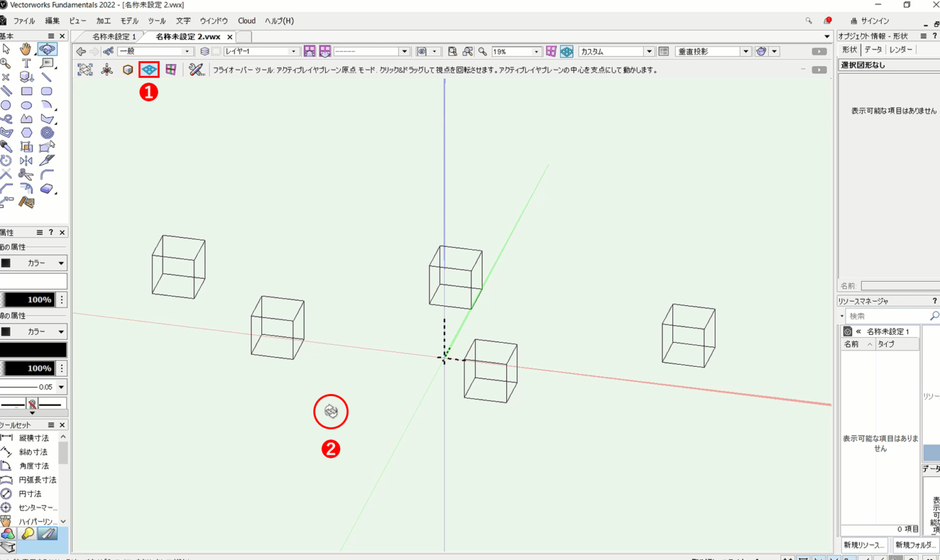The image size is (940, 560).
Task: Click the 新規リソース button
Action: (864, 545)
